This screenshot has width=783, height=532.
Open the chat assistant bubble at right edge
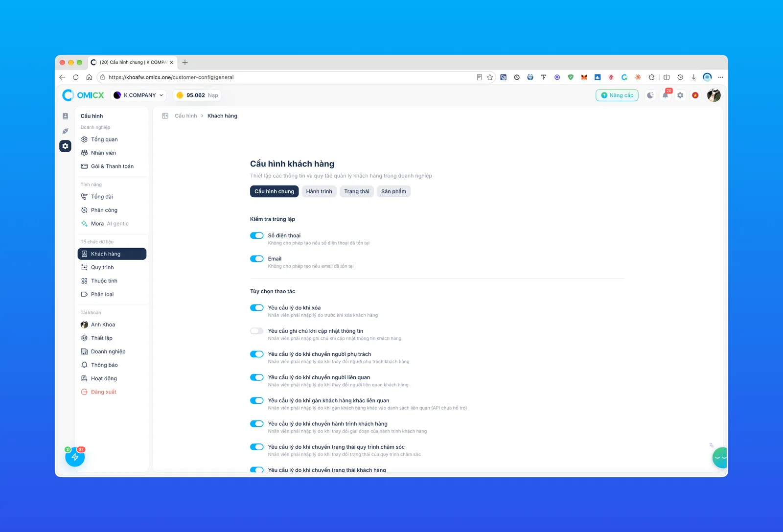pyautogui.click(x=720, y=458)
